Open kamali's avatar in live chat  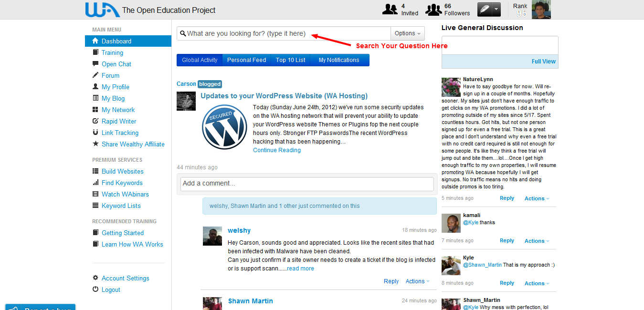(451, 223)
